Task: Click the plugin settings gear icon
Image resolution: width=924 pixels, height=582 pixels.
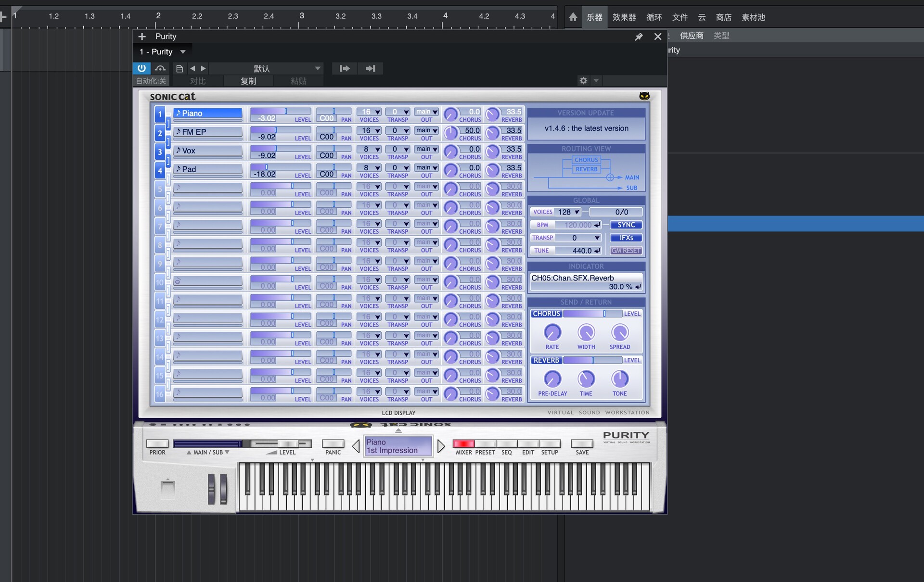Action: pos(583,80)
